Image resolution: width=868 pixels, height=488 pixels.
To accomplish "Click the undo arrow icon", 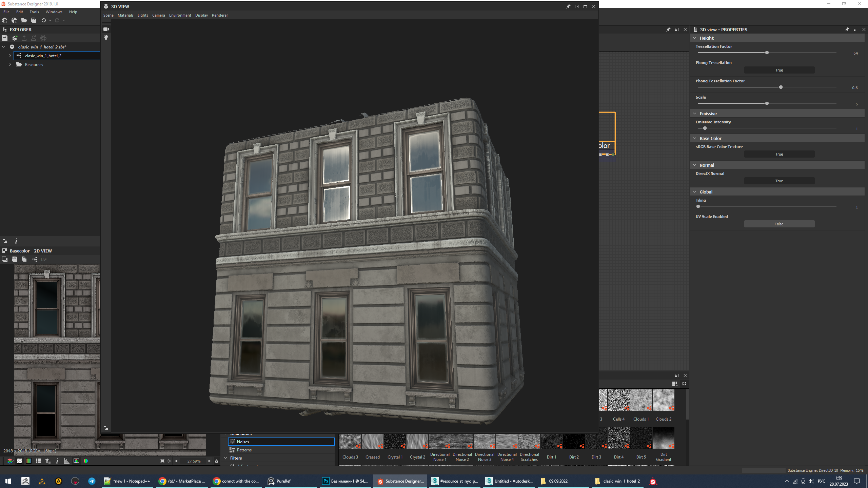I will pos(43,20).
